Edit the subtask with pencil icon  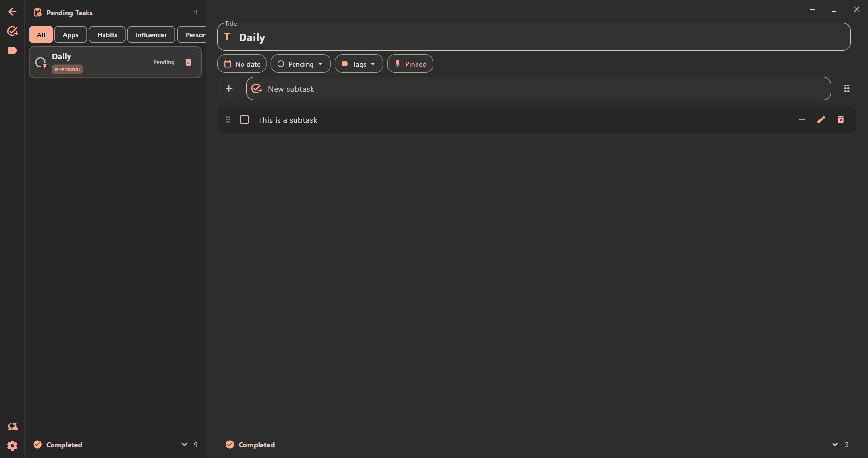(x=821, y=119)
